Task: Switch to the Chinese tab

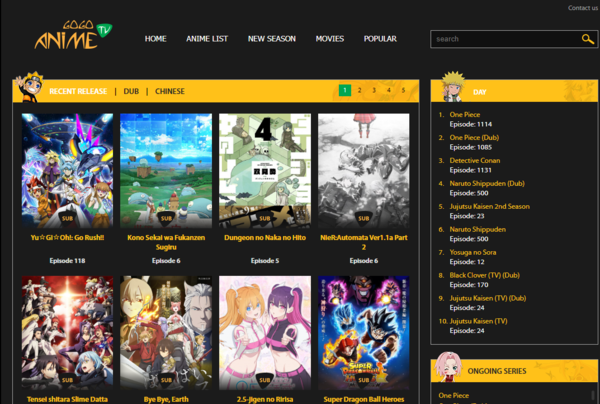Action: (170, 91)
